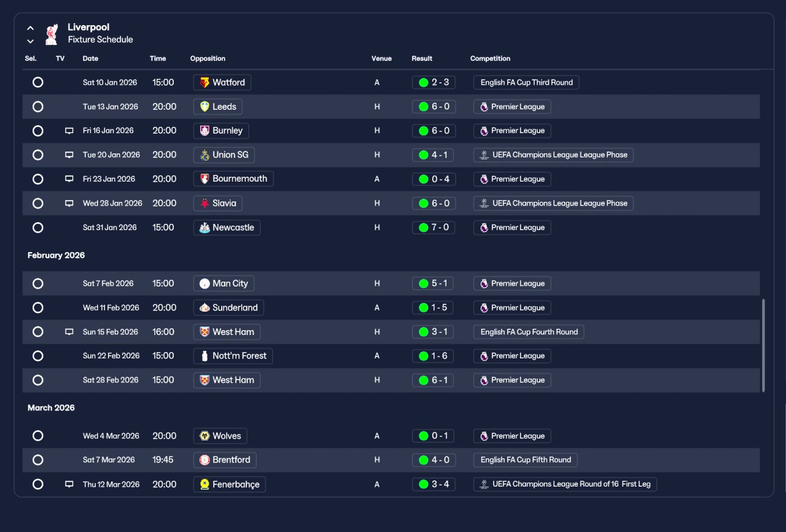Click the Liverpool club crest icon
This screenshot has width=786, height=532.
coord(52,34)
